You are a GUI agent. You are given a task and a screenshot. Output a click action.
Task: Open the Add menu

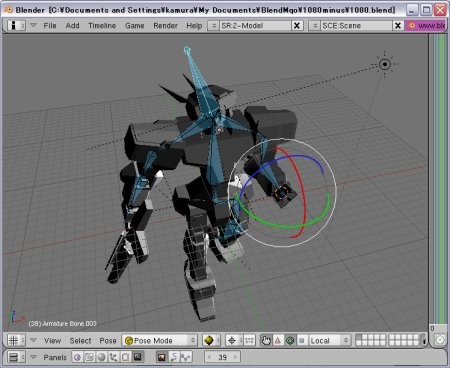pyautogui.click(x=72, y=26)
